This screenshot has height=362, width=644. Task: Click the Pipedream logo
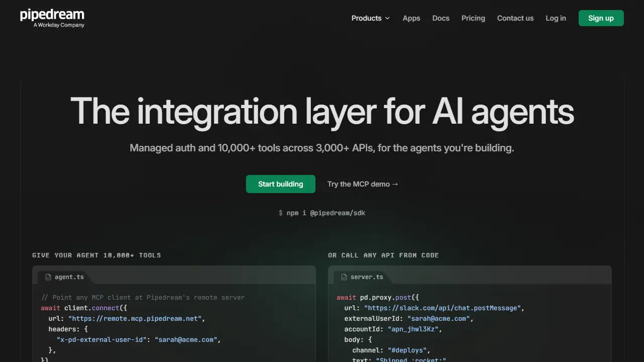[52, 18]
